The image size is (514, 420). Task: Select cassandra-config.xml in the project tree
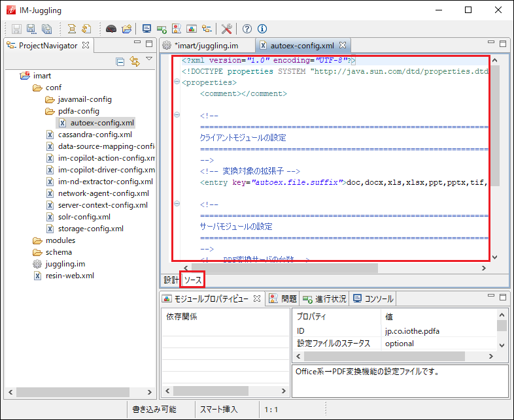click(x=94, y=135)
